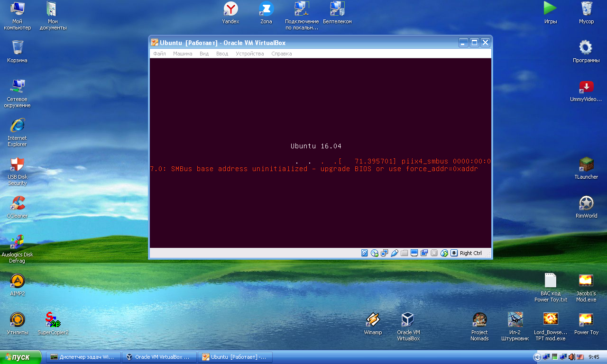Click the red SMBus base address error line

coord(314,169)
